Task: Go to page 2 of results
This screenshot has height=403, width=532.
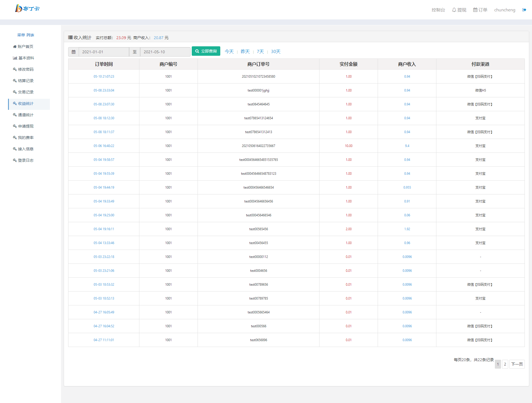Action: point(505,364)
